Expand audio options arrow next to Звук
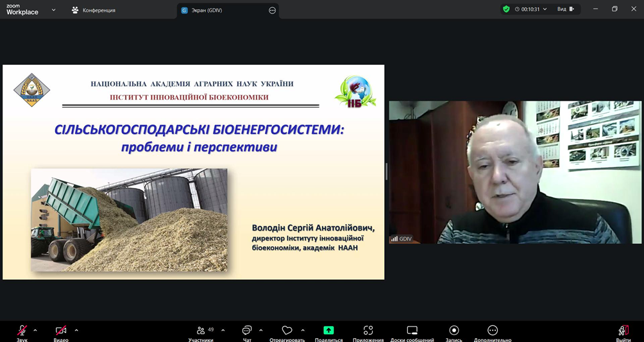Viewport: 644px width, 342px height. tap(35, 330)
